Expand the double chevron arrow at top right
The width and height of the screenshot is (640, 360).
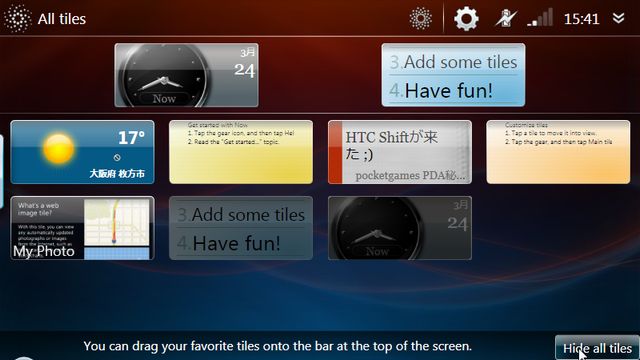(619, 18)
